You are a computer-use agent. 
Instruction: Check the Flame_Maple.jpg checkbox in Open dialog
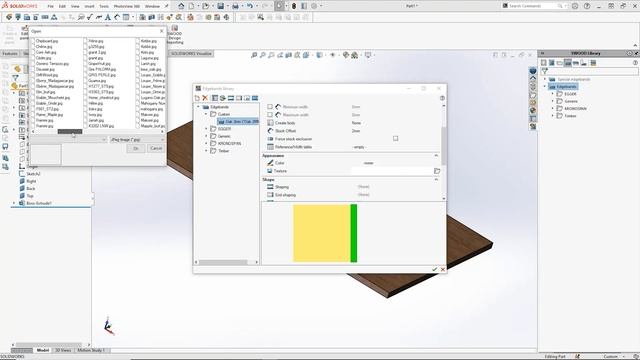[x=33, y=115]
